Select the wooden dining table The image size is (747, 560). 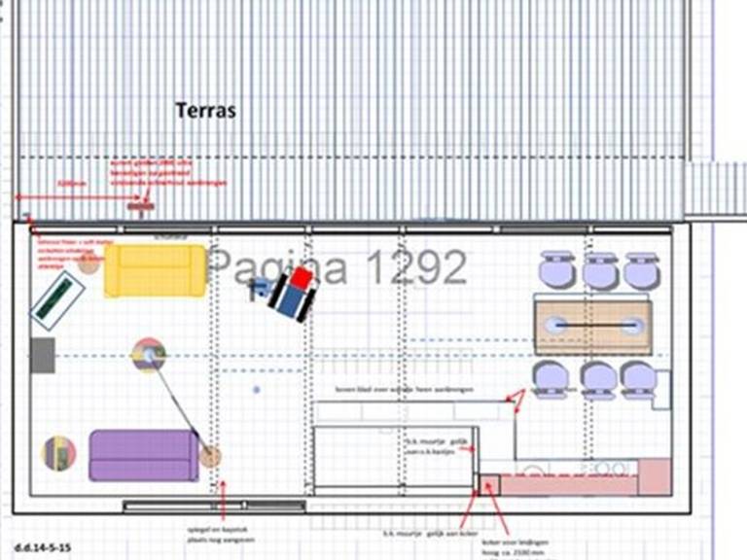[x=592, y=327]
